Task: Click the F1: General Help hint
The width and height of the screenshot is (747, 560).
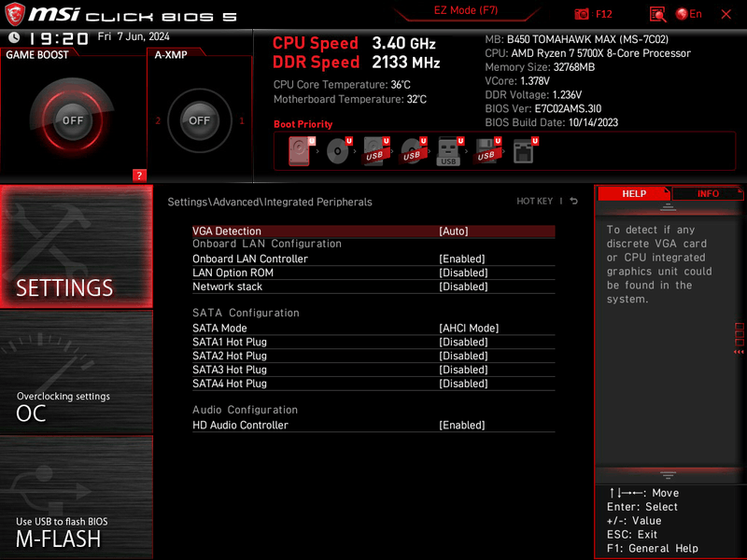Action: coord(652,549)
